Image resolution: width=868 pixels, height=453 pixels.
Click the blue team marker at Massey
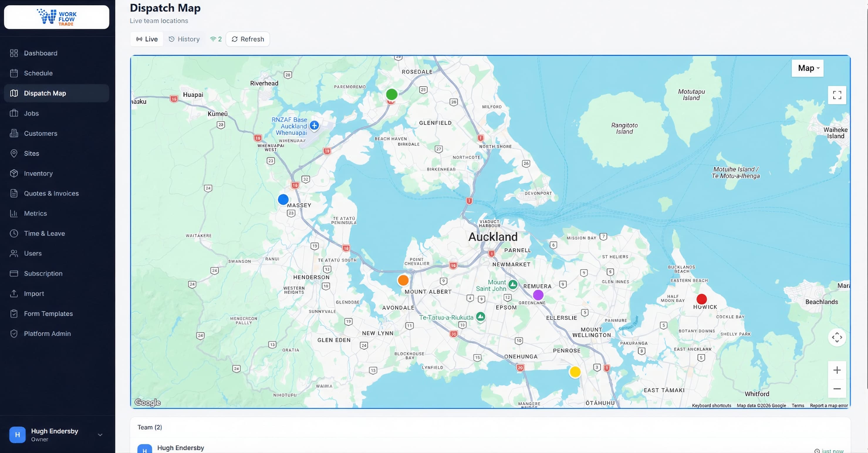[x=283, y=200]
